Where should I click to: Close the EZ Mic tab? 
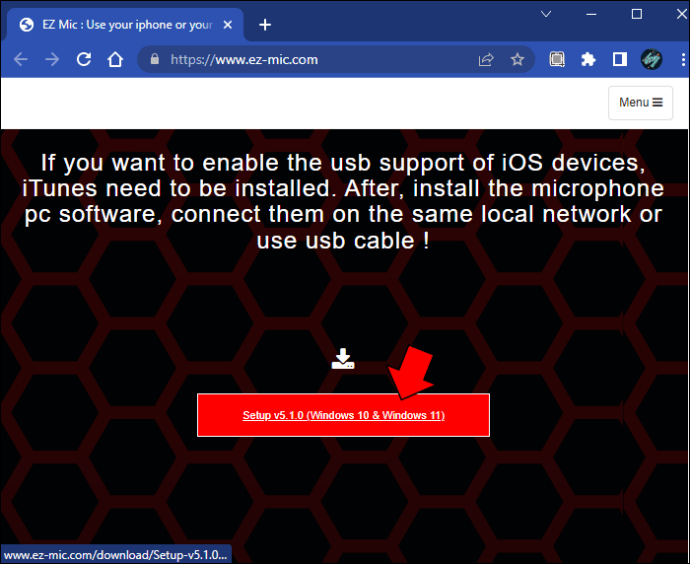point(228,25)
